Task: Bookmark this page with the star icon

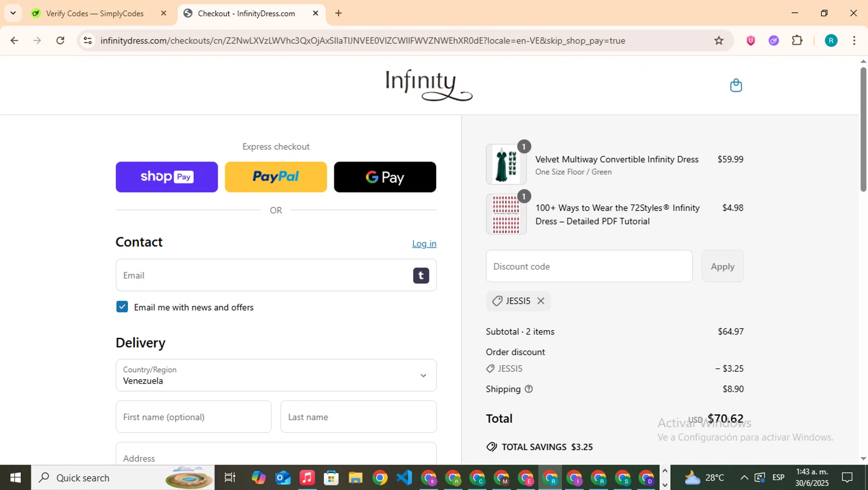Action: click(x=719, y=40)
